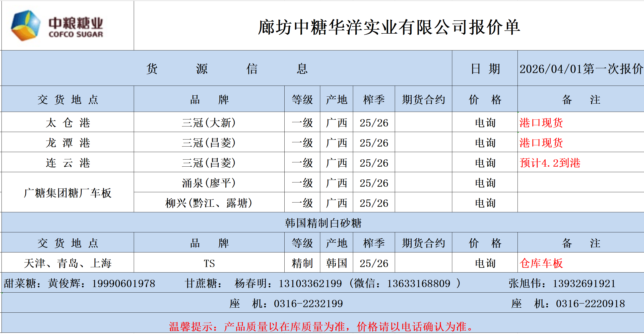
Task: Click the 价格 header in the Guangxi table
Action: [x=485, y=99]
